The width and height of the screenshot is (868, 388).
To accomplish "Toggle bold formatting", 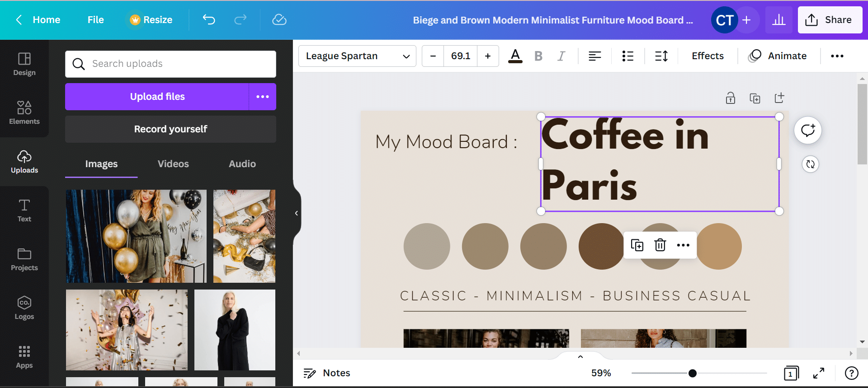I will coord(538,56).
